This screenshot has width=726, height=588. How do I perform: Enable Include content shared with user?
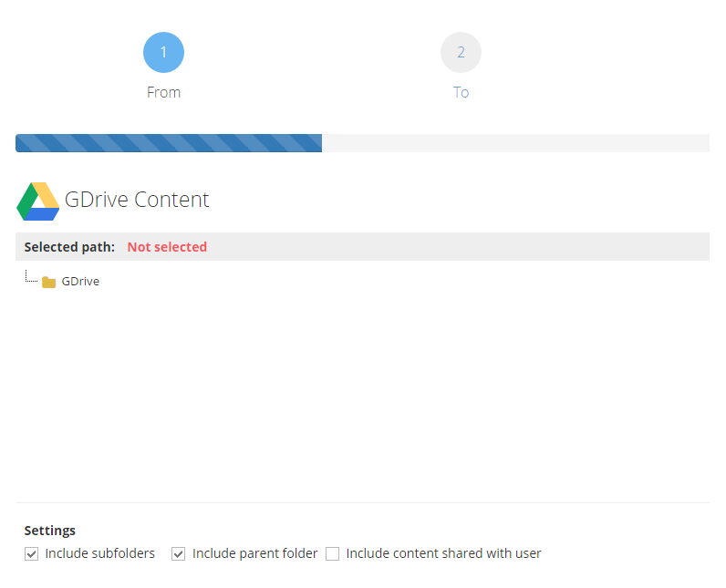click(x=332, y=553)
